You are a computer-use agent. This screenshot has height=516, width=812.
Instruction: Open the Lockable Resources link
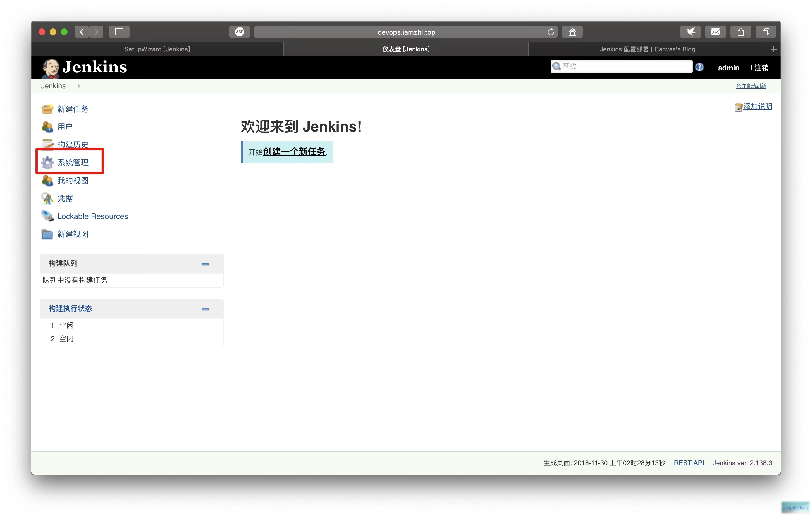coord(93,216)
